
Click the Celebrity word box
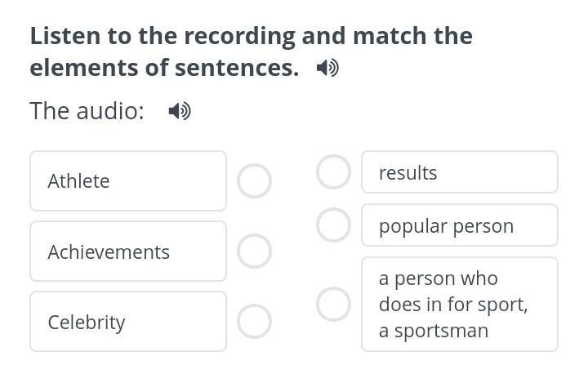coord(128,322)
